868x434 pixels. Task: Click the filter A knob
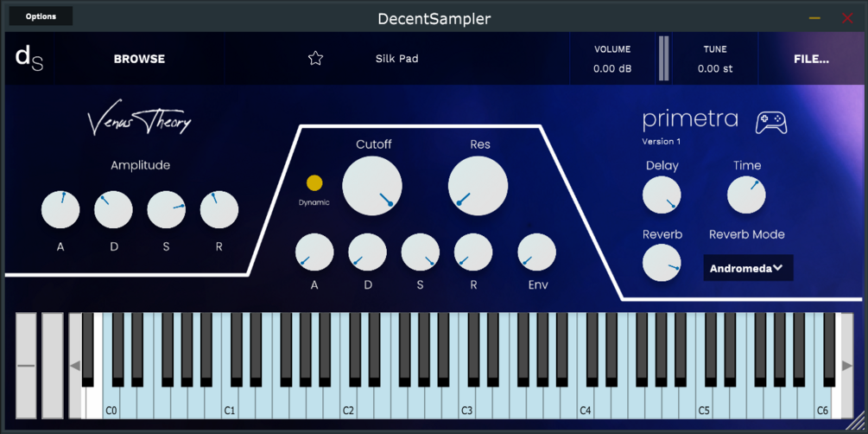[314, 252]
